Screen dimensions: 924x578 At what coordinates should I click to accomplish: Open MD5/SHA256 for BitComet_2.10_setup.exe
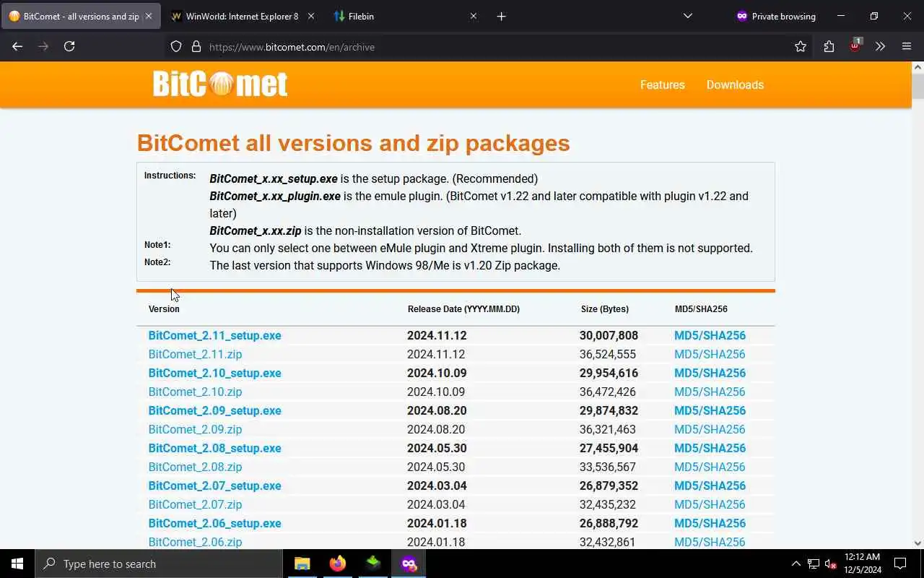pyautogui.click(x=710, y=373)
